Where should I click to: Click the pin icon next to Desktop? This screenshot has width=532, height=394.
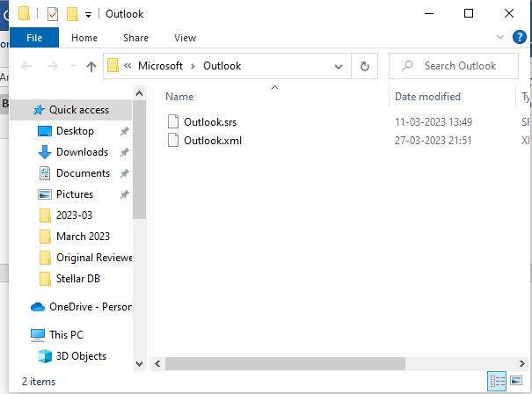pyautogui.click(x=125, y=131)
